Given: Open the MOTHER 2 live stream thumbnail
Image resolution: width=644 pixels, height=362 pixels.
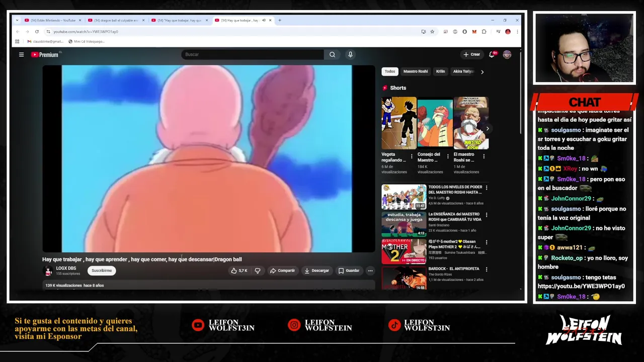Looking at the screenshot, I should (x=404, y=251).
